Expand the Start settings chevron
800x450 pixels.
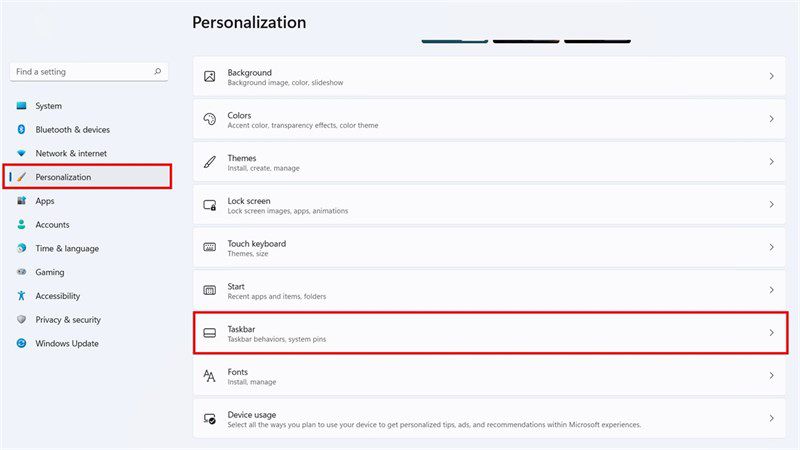point(771,290)
